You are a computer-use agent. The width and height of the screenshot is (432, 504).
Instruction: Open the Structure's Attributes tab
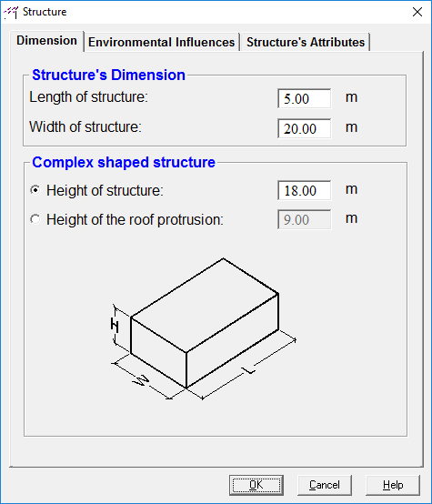pos(306,42)
